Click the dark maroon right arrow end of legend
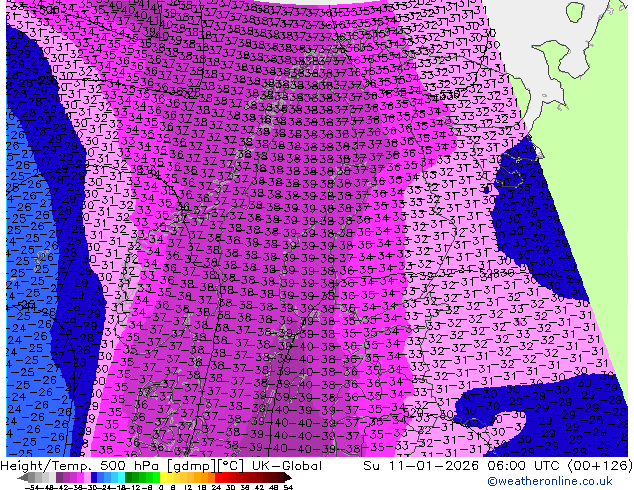This screenshot has width=634, height=490. tap(287, 478)
